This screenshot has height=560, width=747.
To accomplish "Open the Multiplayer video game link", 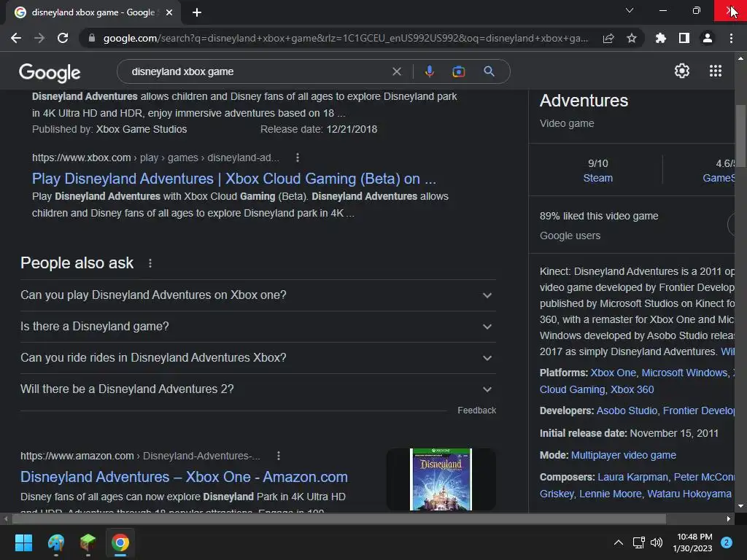I will point(624,455).
